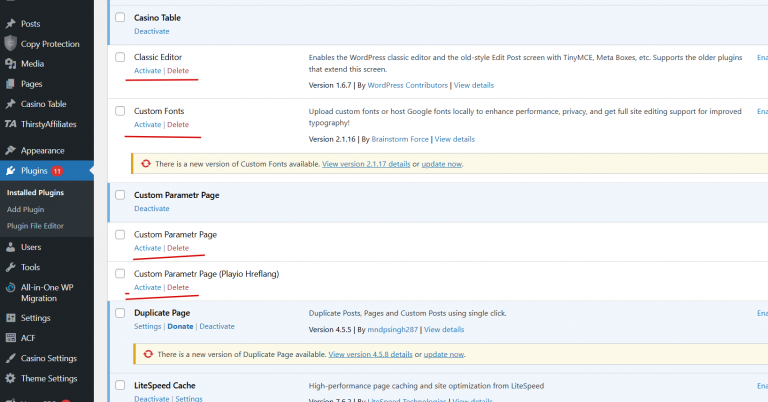Tick the Custom Fonts plugin checkbox
Viewport: 768px width, 402px height.
coord(120,111)
